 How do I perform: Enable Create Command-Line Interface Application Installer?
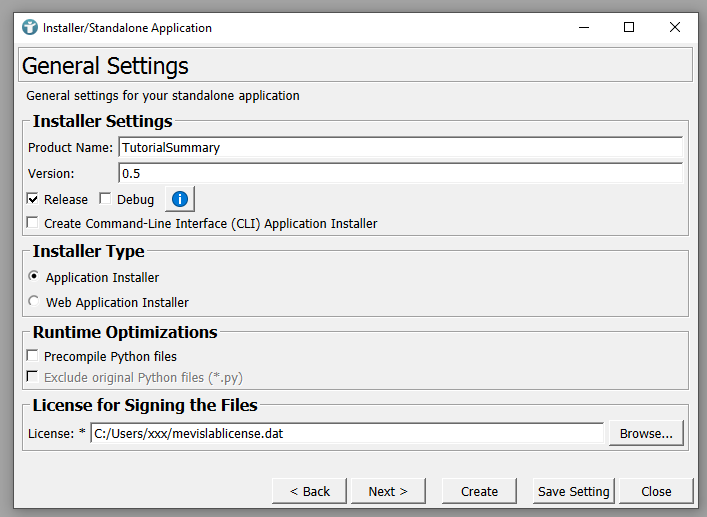coord(34,223)
